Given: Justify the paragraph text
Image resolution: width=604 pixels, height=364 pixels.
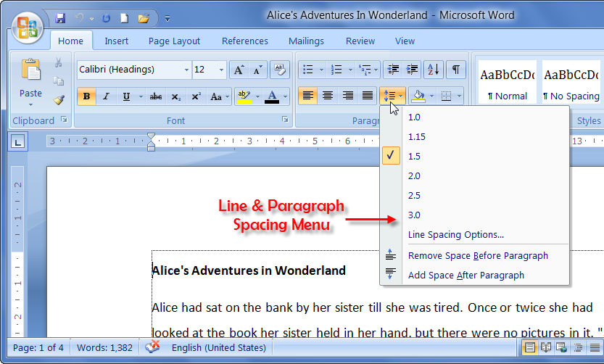Looking at the screenshot, I should click(x=368, y=96).
